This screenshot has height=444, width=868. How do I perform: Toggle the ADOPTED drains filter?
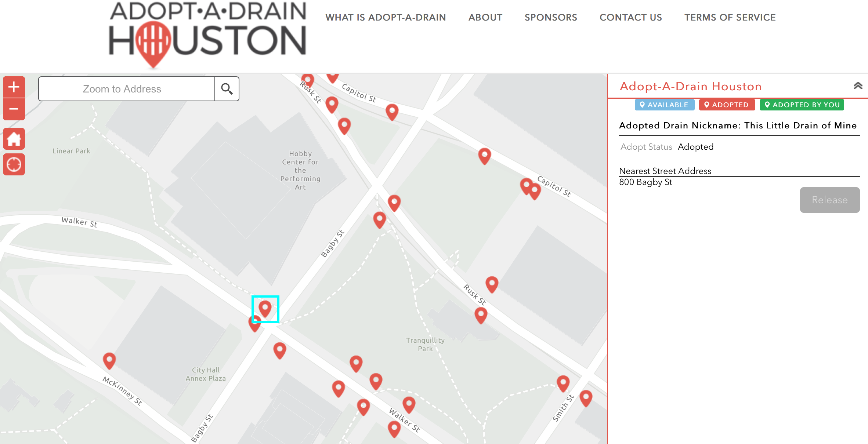[x=727, y=105]
